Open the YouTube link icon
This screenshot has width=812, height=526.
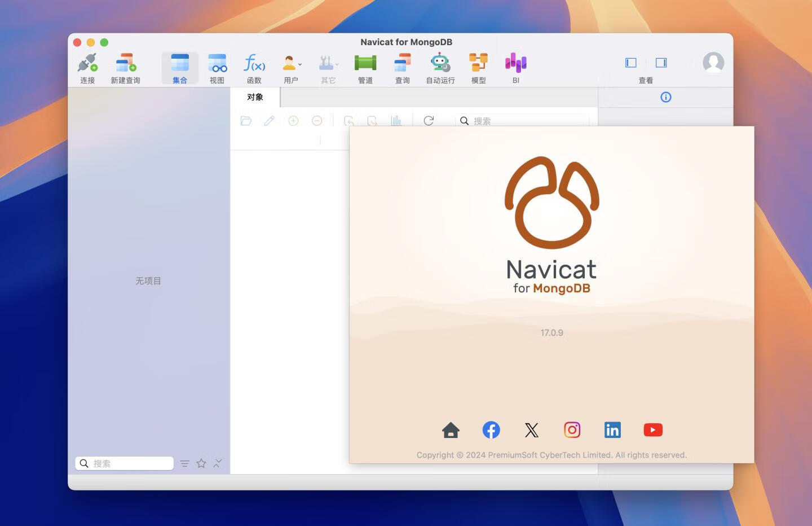point(653,430)
